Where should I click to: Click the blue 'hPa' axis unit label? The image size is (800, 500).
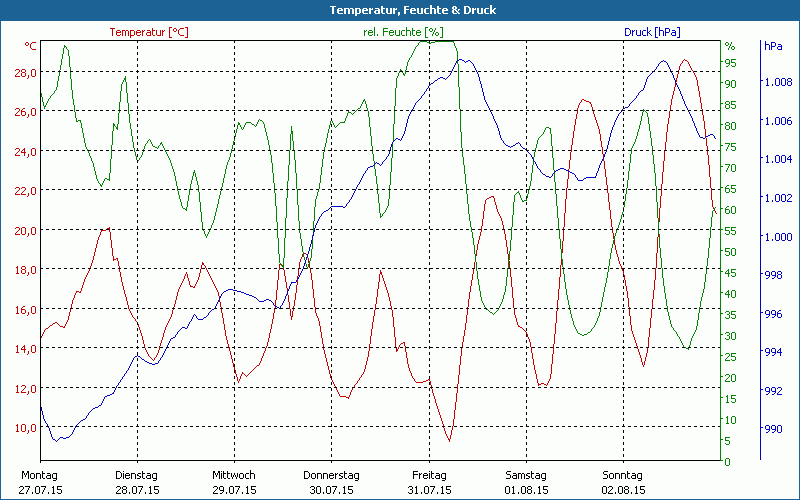pos(773,46)
